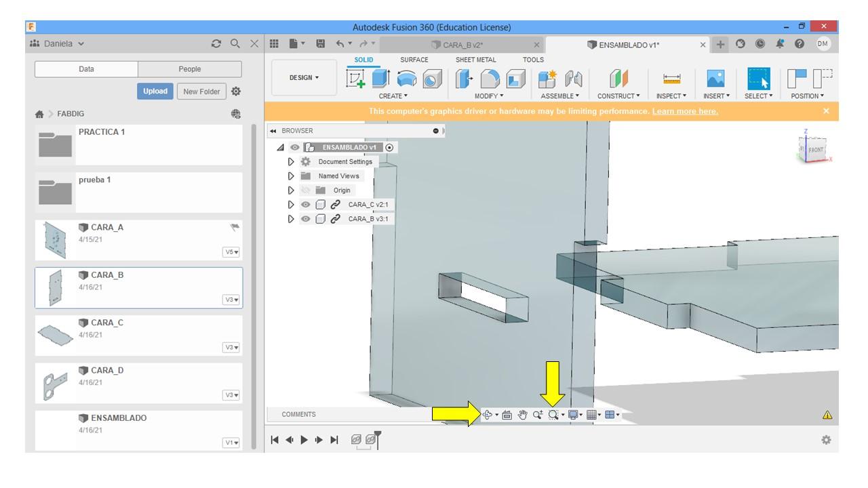Select the Data tab in data panel
868x488 pixels.
[86, 69]
